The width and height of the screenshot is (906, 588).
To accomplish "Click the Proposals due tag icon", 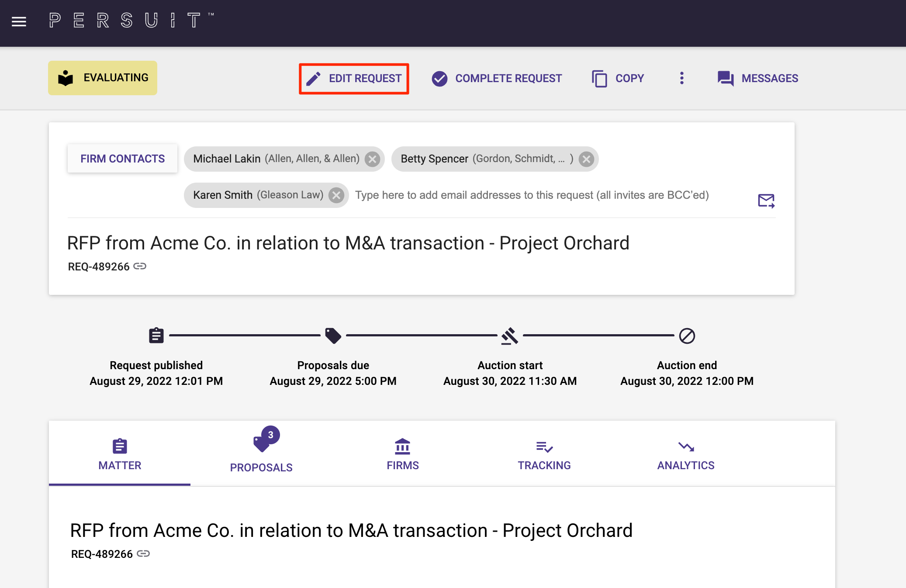I will click(333, 336).
